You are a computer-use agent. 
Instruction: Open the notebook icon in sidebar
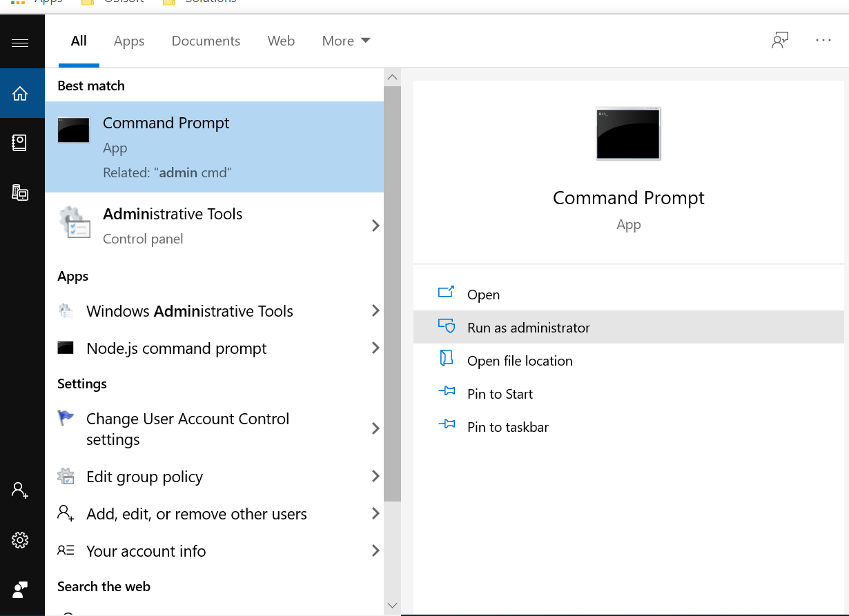pos(20,143)
